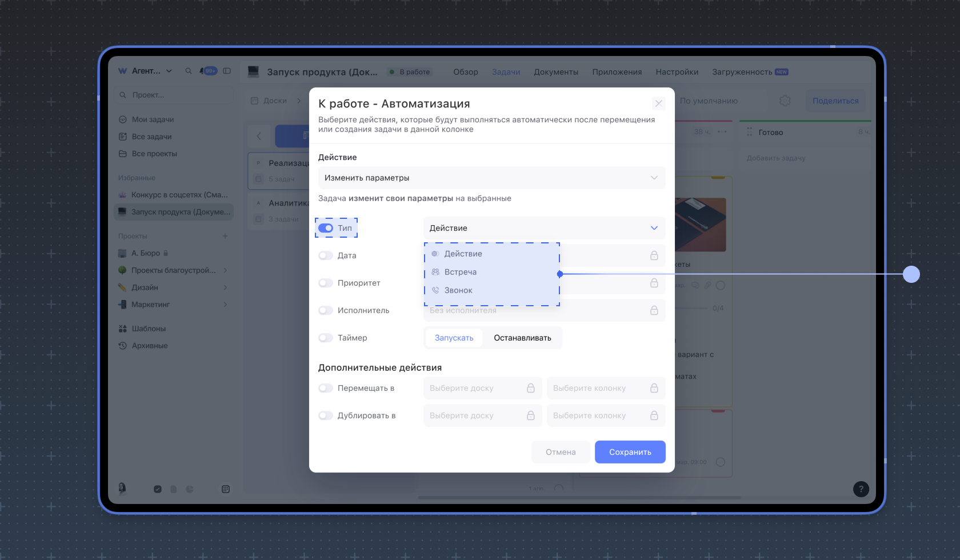Select the Останавливать timer option
Viewport: 960px width, 560px height.
coord(522,338)
